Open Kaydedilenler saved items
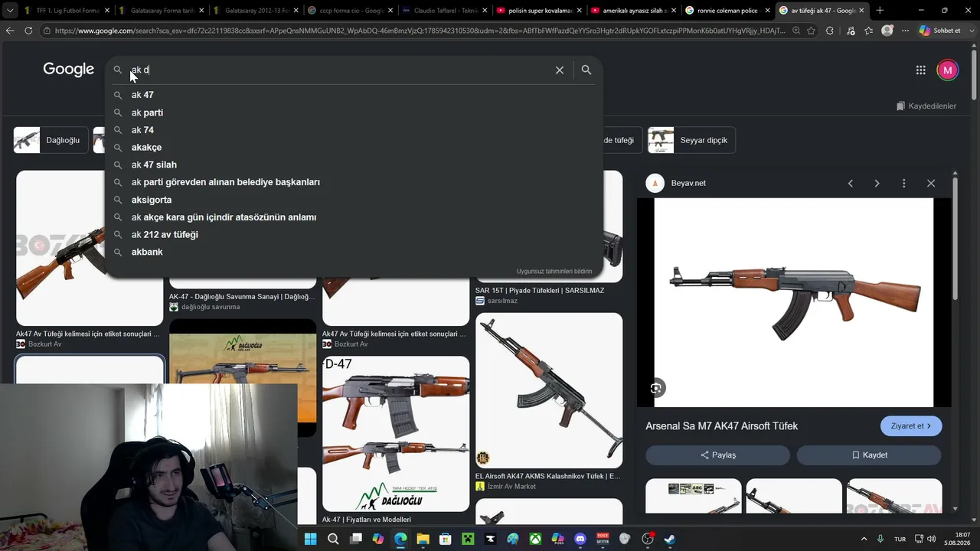980x551 pixels. click(x=926, y=106)
